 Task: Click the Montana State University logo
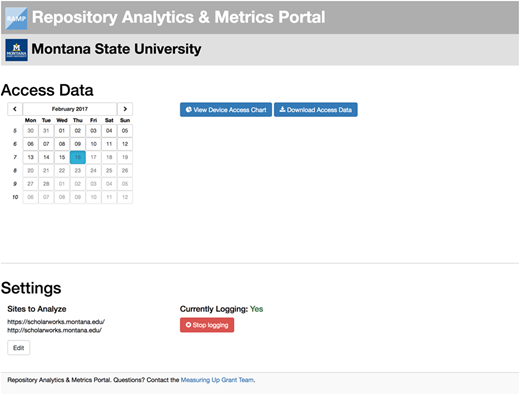(x=16, y=50)
